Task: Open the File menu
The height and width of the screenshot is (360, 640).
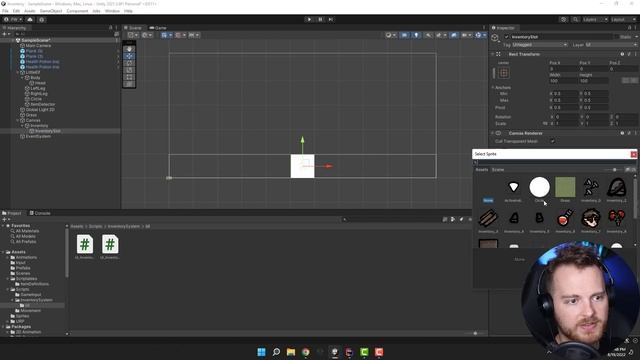Action: (x=5, y=11)
